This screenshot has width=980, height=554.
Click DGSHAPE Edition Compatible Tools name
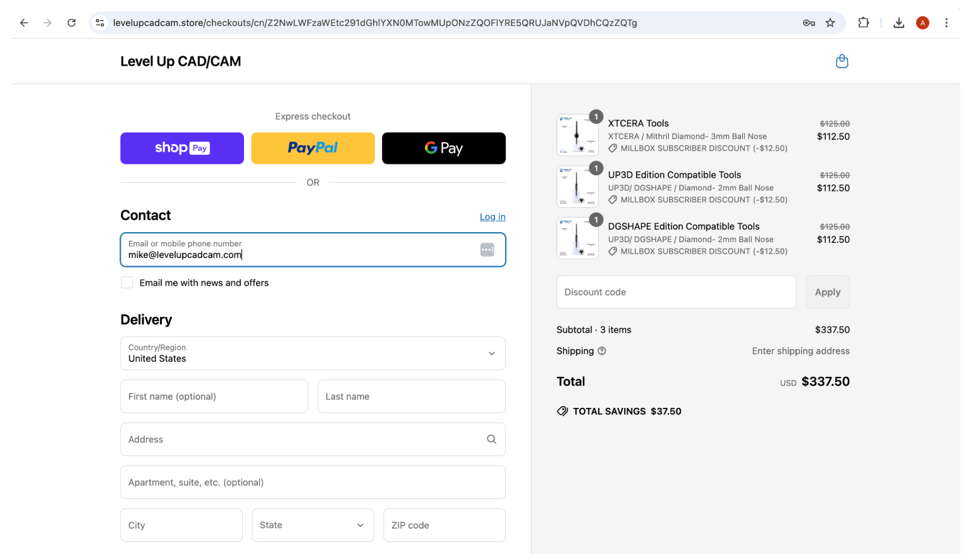tap(684, 226)
